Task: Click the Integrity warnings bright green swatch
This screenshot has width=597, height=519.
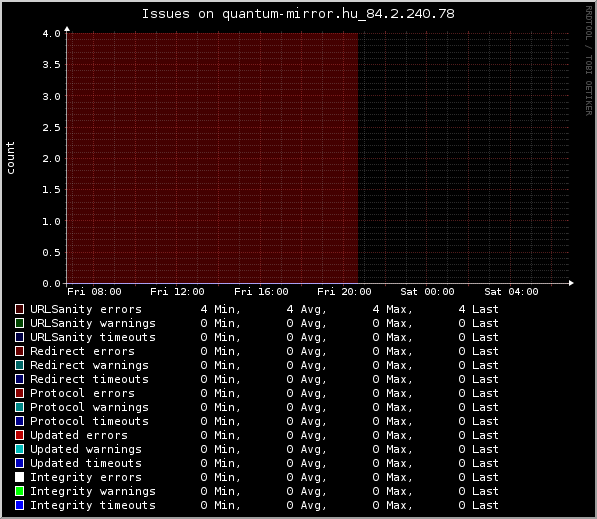Action: 19,491
